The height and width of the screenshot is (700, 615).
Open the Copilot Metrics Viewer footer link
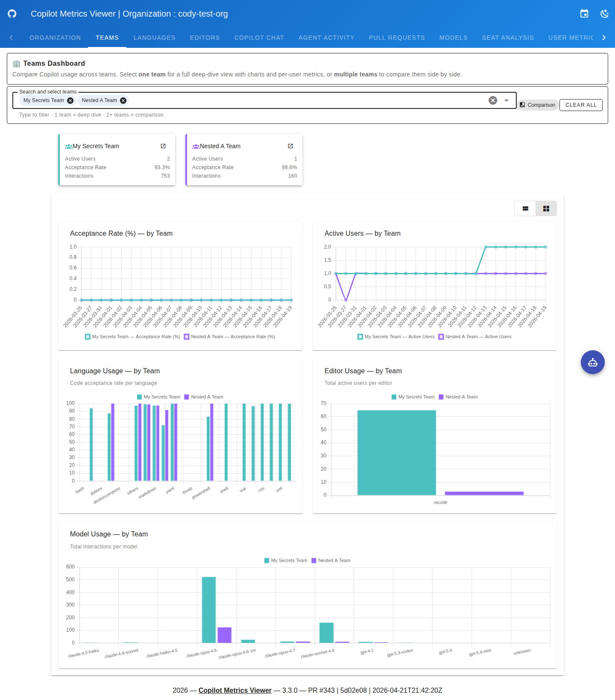point(235,690)
